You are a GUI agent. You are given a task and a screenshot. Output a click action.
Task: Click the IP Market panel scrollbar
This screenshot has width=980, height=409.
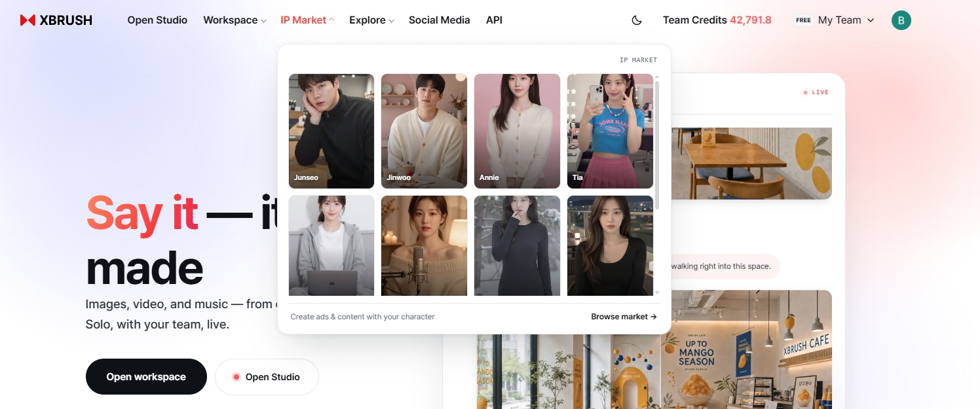[x=657, y=145]
